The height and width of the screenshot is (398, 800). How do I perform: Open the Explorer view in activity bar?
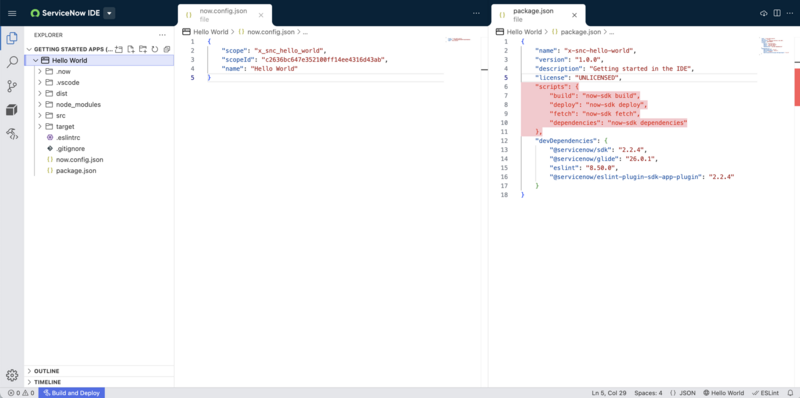[12, 38]
